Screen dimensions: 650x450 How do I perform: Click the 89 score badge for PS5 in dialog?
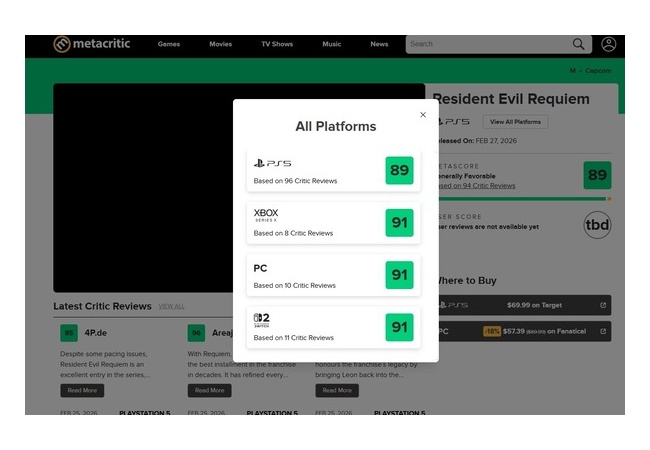coord(399,170)
